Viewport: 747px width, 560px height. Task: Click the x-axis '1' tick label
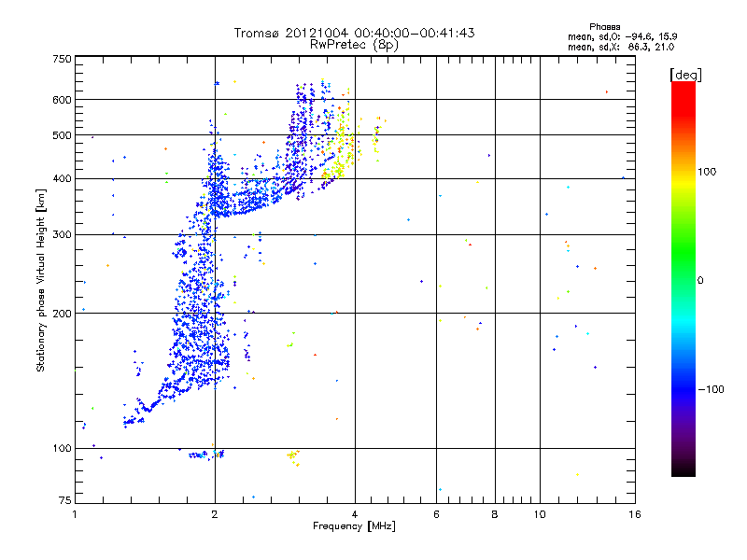click(x=75, y=514)
